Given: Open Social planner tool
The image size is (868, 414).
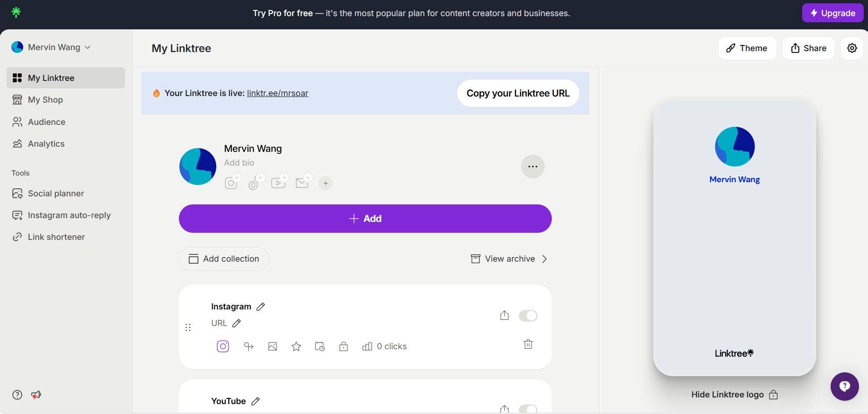Looking at the screenshot, I should click(66, 194).
